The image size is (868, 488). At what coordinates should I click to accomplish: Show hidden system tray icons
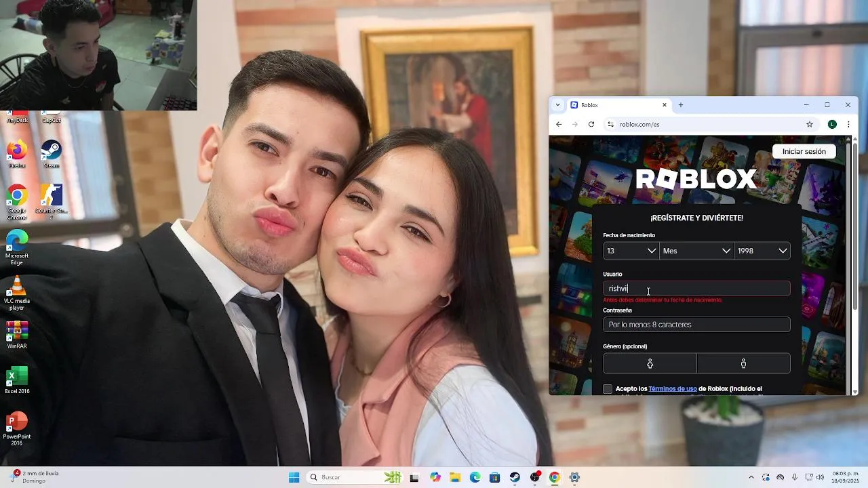click(751, 477)
